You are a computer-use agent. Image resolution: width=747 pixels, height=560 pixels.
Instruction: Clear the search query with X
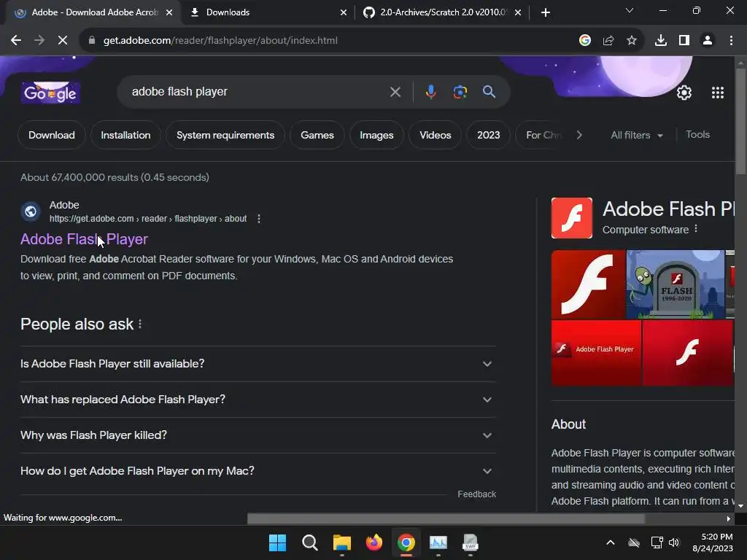395,92
